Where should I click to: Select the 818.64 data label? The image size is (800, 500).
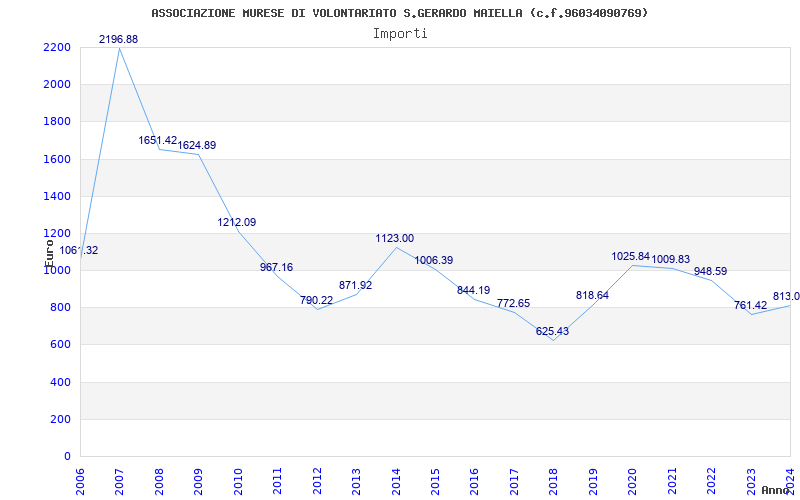[592, 295]
